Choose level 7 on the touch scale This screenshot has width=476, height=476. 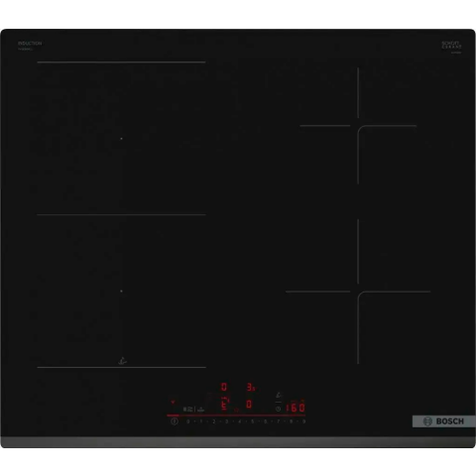(x=279, y=421)
